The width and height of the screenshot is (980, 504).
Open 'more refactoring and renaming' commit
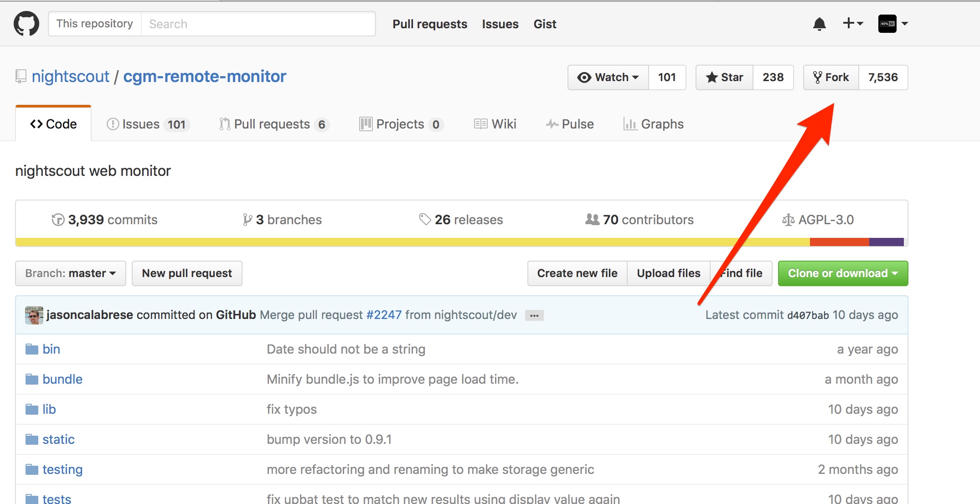click(x=430, y=469)
